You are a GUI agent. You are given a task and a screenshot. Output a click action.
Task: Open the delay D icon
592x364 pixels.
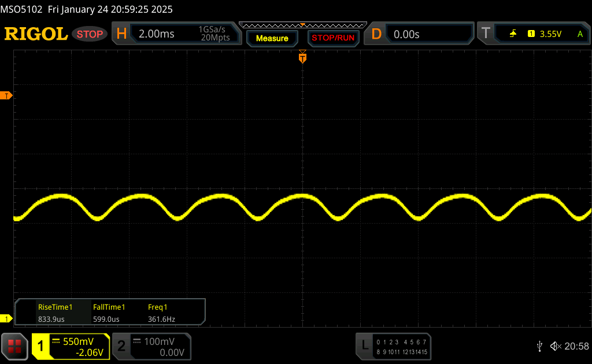(x=376, y=34)
